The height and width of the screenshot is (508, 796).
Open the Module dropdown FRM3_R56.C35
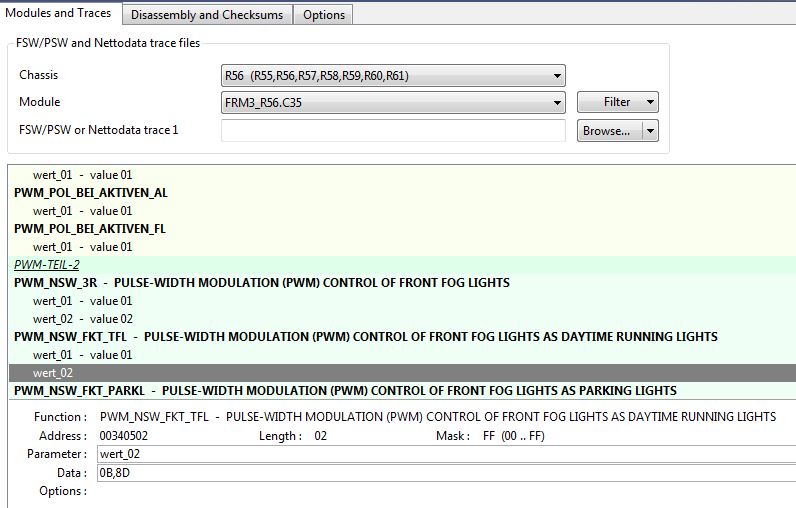coord(393,102)
